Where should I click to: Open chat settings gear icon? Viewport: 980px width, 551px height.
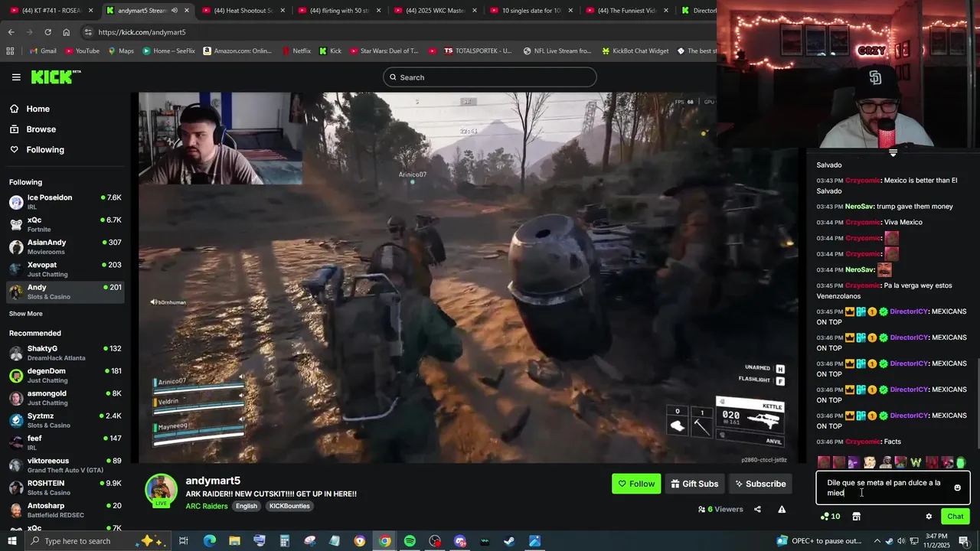tap(929, 517)
